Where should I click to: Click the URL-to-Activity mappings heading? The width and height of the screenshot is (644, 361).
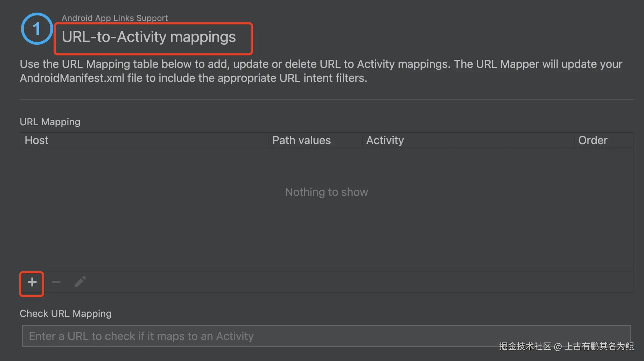click(x=149, y=37)
